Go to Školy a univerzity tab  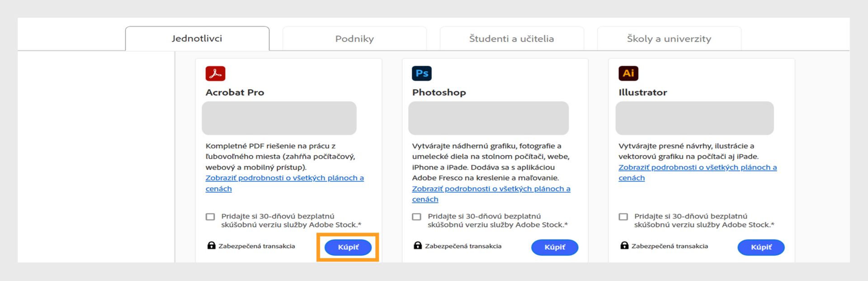click(669, 39)
